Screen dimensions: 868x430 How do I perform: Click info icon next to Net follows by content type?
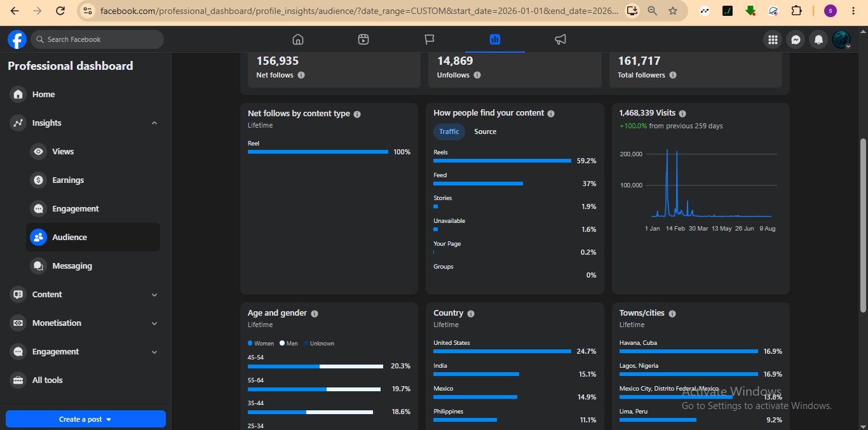(357, 114)
